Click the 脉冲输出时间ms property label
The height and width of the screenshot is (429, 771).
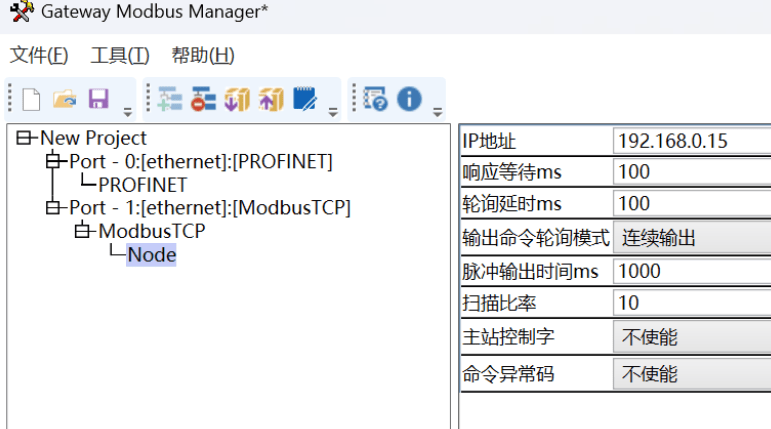coord(530,272)
